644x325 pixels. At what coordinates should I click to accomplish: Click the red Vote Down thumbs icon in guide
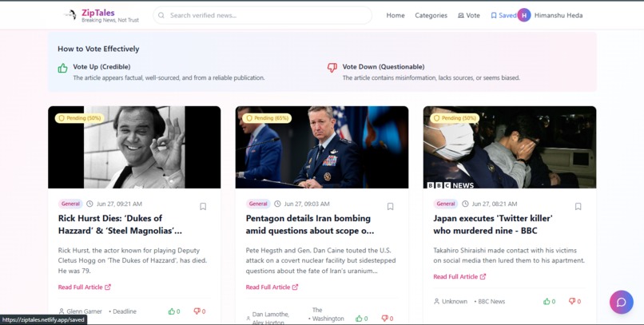[x=332, y=68]
